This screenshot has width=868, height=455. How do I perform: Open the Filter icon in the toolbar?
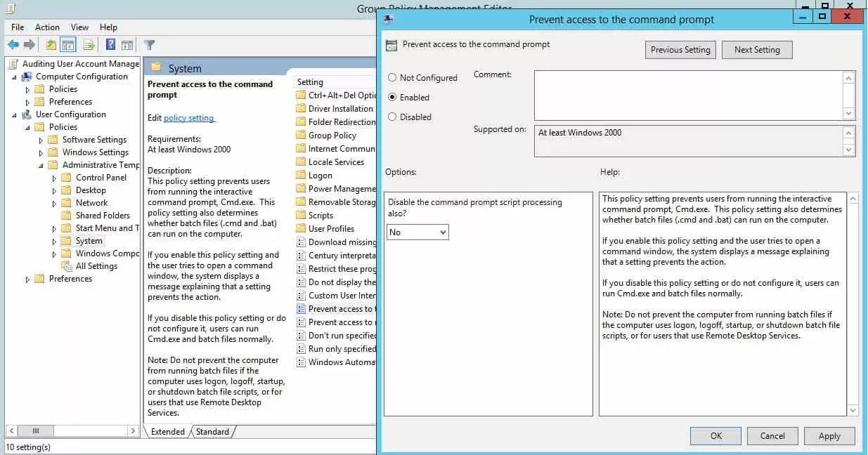tap(149, 44)
